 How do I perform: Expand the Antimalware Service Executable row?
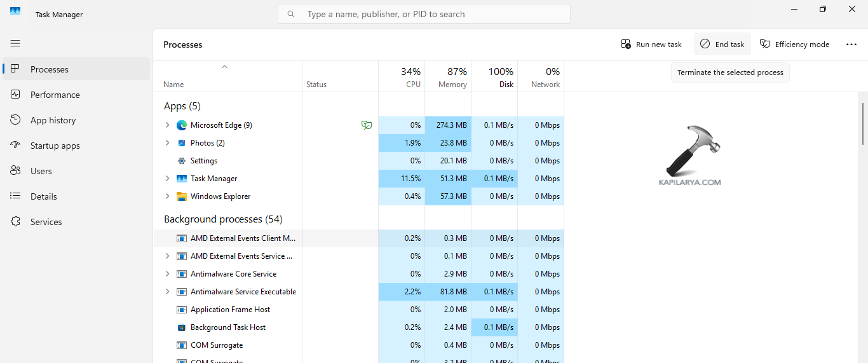tap(168, 292)
